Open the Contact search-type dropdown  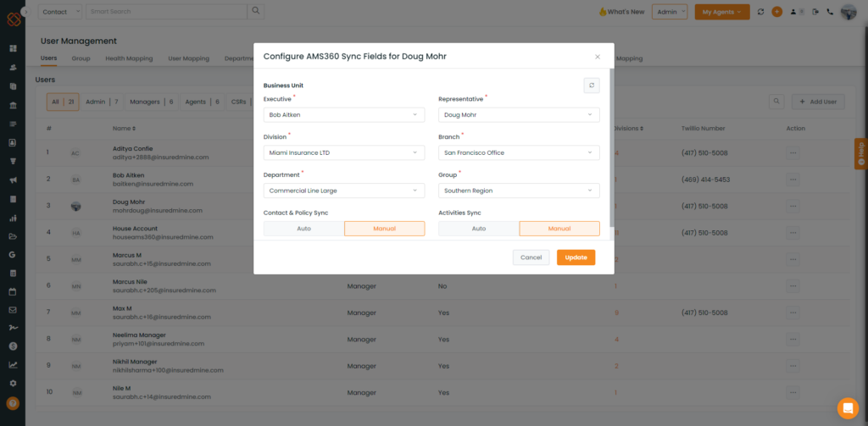click(60, 12)
